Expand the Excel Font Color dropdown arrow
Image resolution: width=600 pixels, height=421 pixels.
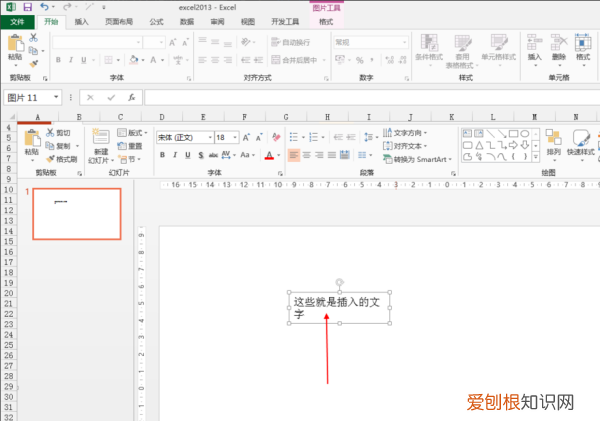[163, 60]
